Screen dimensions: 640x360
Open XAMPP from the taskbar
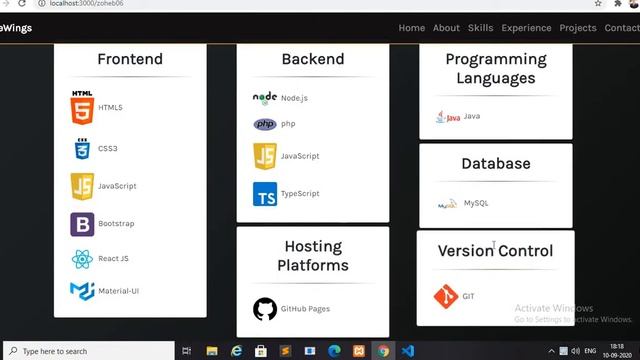coord(359,351)
